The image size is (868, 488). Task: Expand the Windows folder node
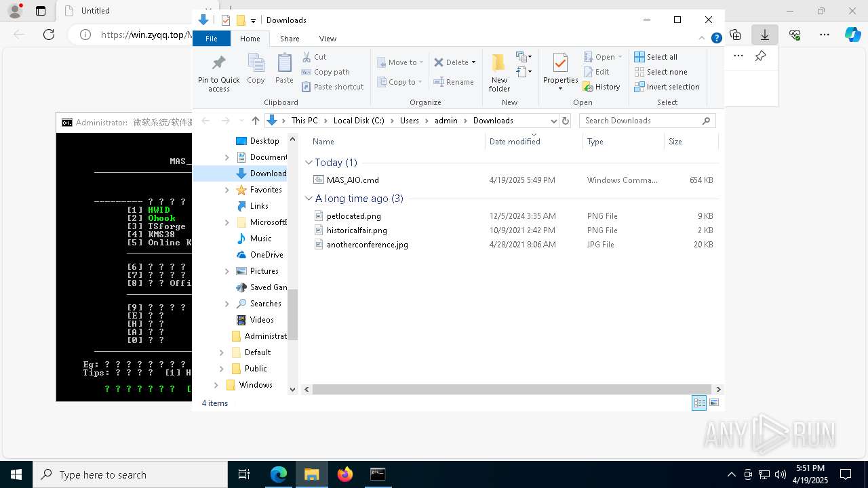click(x=216, y=385)
